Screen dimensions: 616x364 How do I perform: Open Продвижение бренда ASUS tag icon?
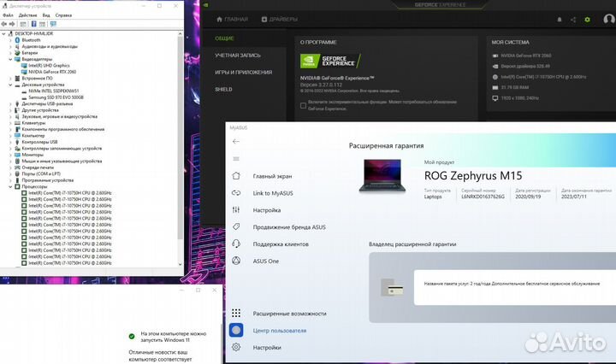click(x=236, y=226)
